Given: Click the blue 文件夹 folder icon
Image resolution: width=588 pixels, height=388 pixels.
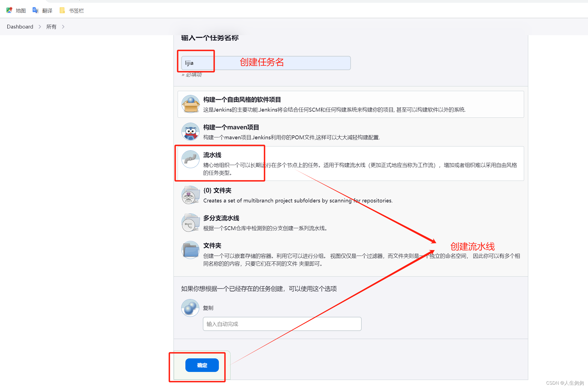Looking at the screenshot, I should coord(190,250).
